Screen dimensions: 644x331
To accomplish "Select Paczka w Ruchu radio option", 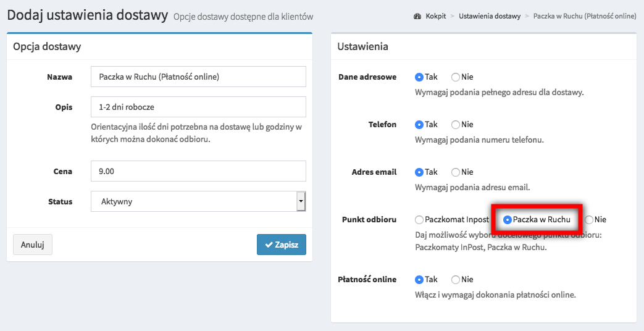I will [507, 220].
